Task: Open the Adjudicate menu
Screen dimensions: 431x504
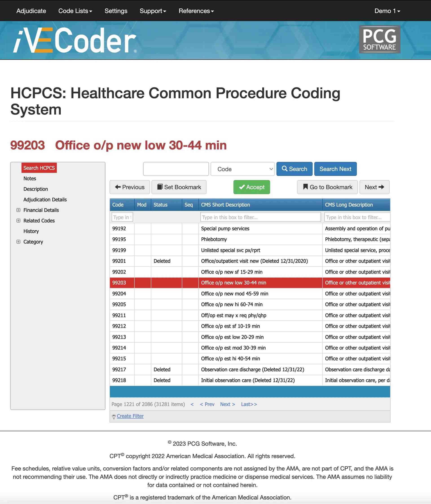Action: 30,11
